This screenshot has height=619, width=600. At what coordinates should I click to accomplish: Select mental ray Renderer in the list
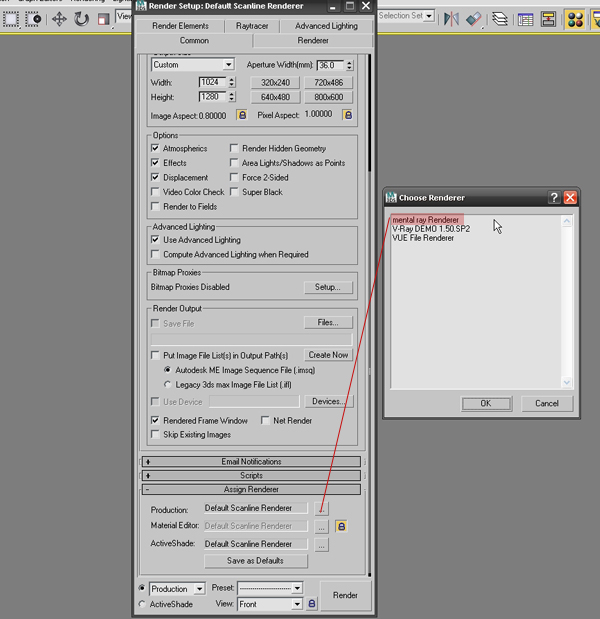point(426,219)
